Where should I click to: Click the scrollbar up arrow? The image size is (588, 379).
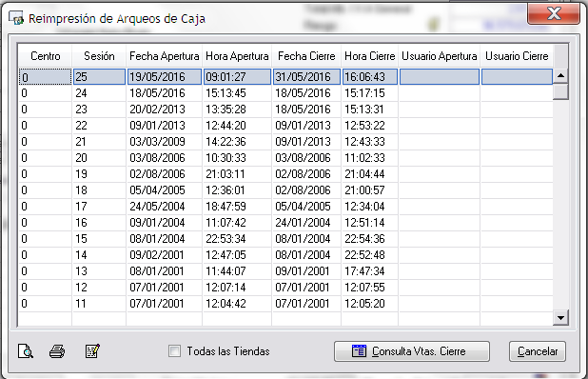560,76
